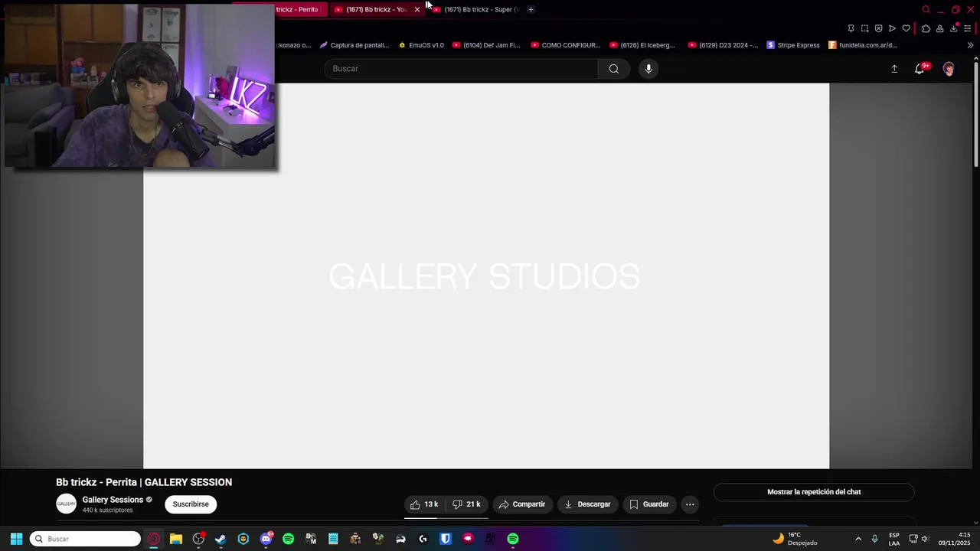Open funidelia.com.ar bookmark
Screen dimensions: 980x551
[862, 45]
